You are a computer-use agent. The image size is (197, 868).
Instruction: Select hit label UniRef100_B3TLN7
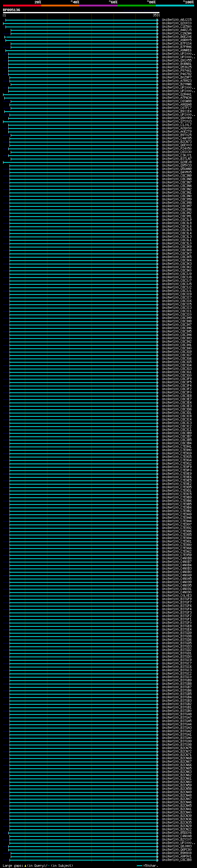pos(177,159)
